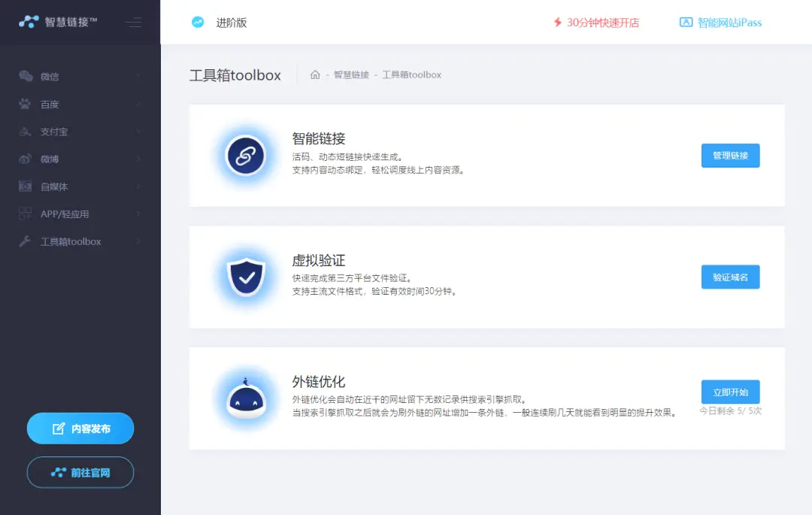
Task: Open the 微博 sidebar menu item
Action: tap(50, 159)
